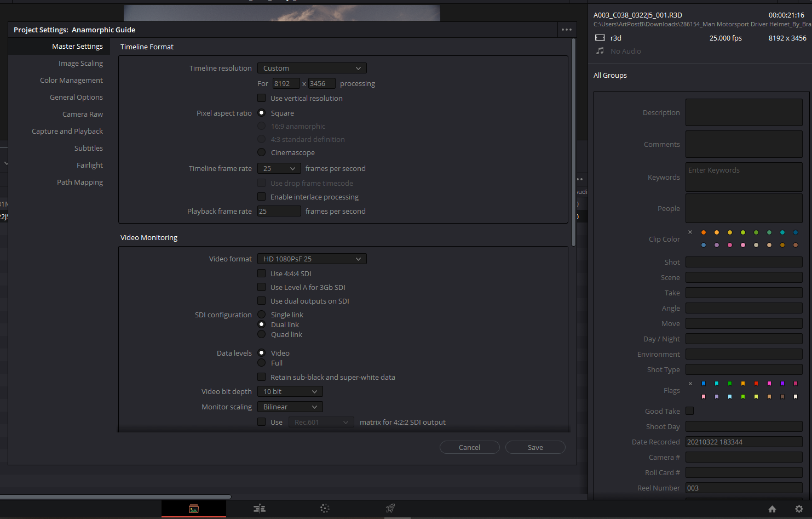Enable Retain sub-black and super-white data
812x519 pixels.
[262, 377]
